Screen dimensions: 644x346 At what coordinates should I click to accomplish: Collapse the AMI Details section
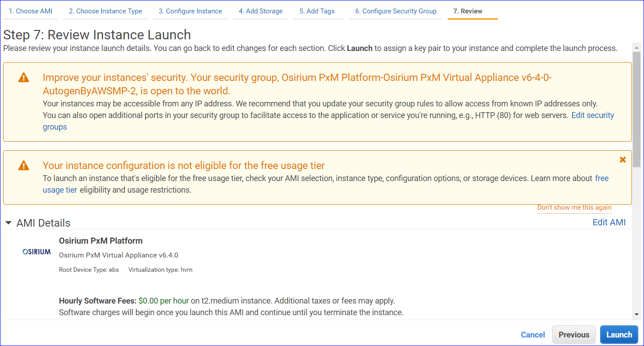(x=8, y=223)
